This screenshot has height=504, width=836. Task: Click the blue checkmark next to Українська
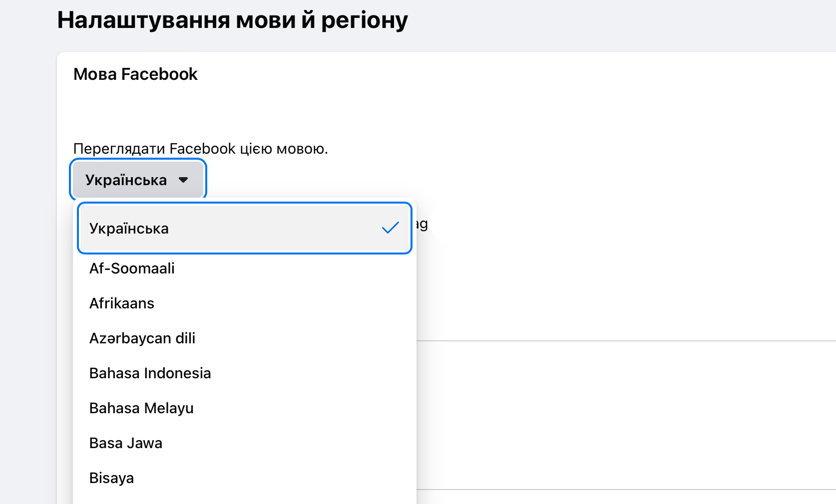click(x=390, y=228)
